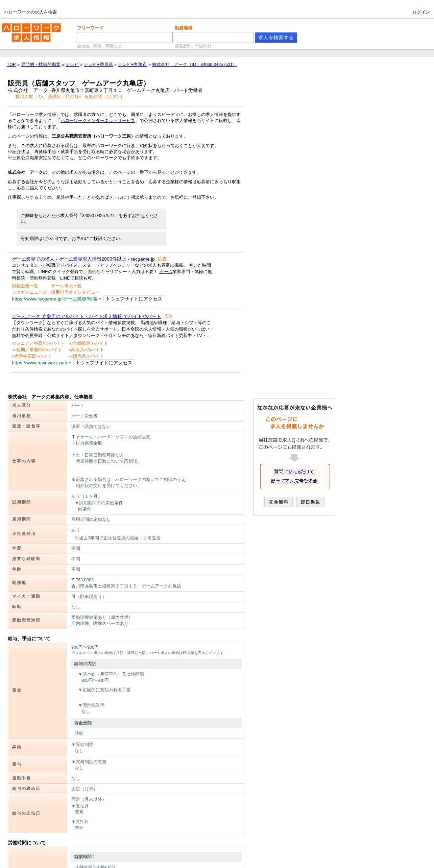This screenshot has height=868, width=434.
Task: Click ≪販売系≫バイト sitelink
Action: tap(86, 356)
